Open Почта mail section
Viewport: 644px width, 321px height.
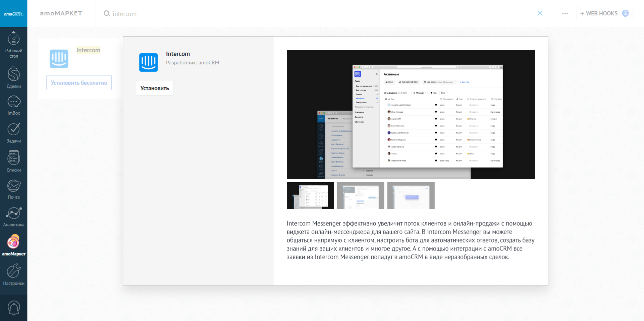pyautogui.click(x=13, y=189)
